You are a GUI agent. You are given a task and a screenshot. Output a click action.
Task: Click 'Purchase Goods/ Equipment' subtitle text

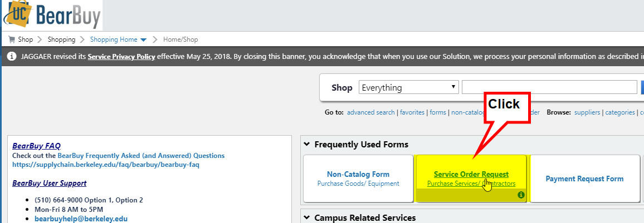(x=358, y=184)
